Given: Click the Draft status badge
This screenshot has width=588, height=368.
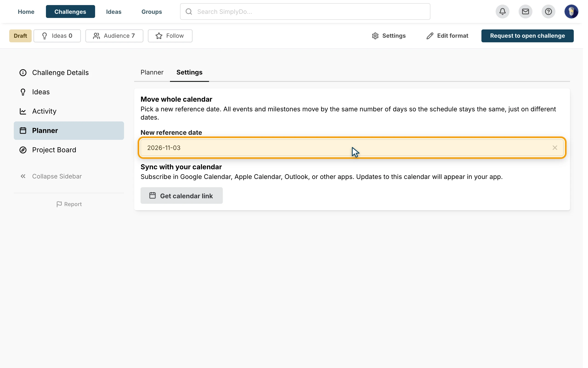Looking at the screenshot, I should 20,36.
